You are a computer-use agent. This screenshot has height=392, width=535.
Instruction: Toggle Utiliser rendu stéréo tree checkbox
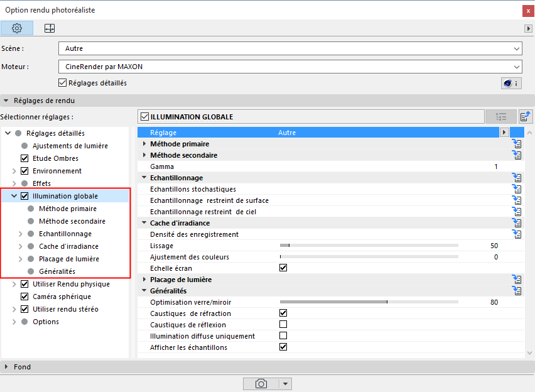24,309
